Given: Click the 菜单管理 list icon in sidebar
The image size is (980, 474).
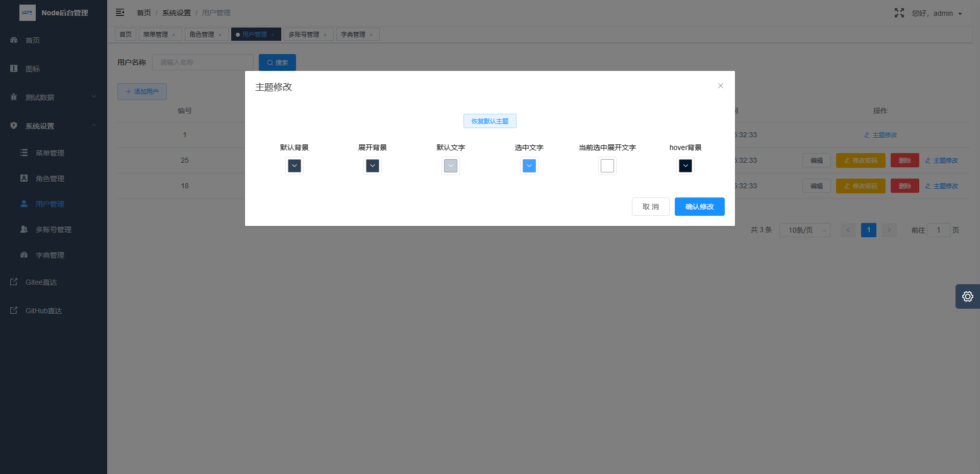Looking at the screenshot, I should coord(24,153).
